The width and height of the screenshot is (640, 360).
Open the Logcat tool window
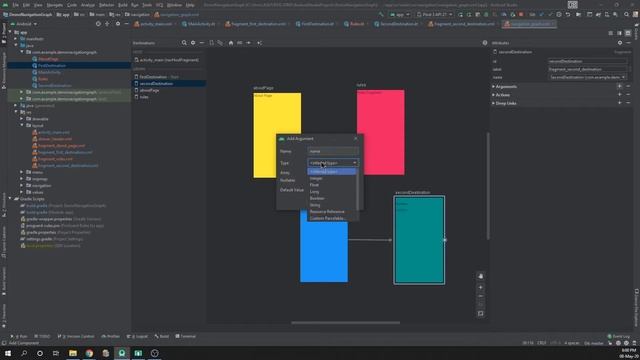pos(138,336)
